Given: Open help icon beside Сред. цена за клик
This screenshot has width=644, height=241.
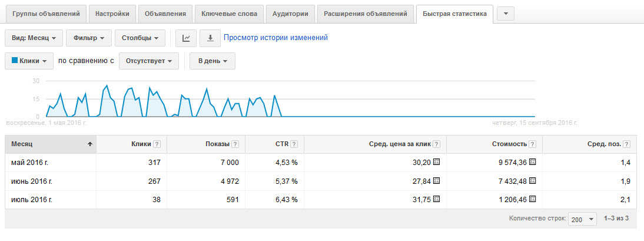Looking at the screenshot, I should coord(437,144).
